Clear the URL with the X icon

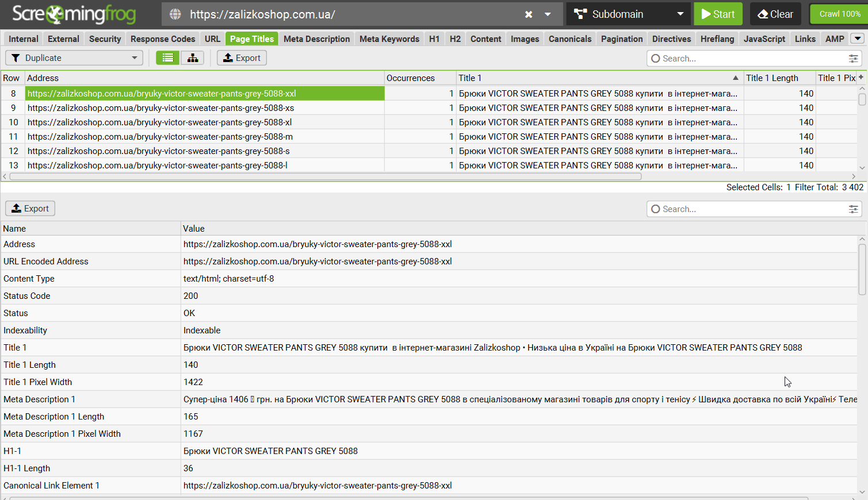click(x=529, y=14)
